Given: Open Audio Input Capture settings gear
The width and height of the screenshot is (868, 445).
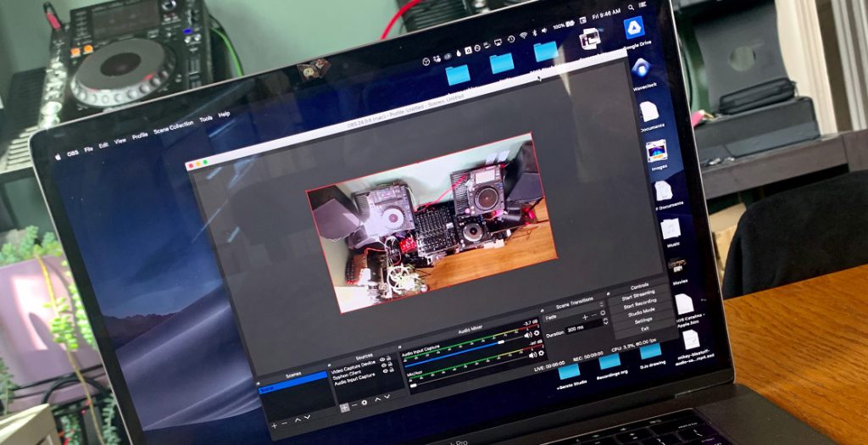Looking at the screenshot, I should 537,333.
